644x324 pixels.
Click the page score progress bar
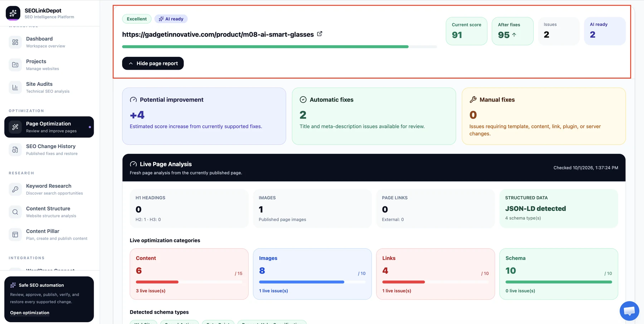tap(279, 46)
